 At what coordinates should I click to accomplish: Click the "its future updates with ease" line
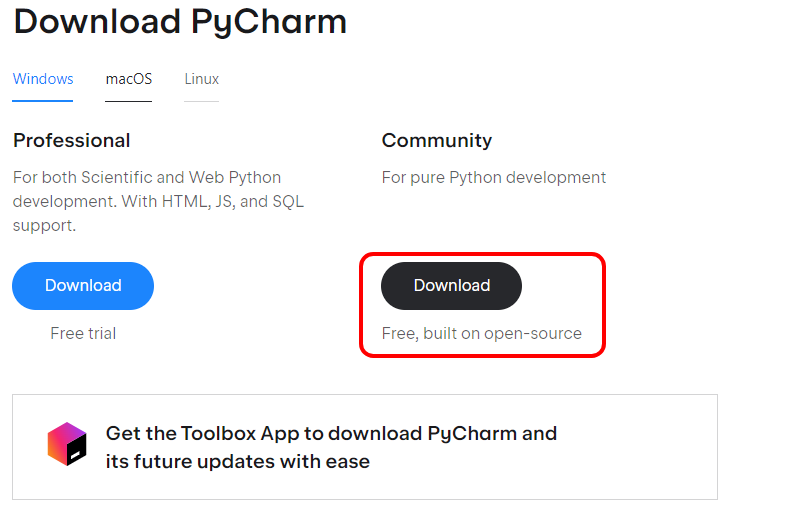(x=238, y=462)
